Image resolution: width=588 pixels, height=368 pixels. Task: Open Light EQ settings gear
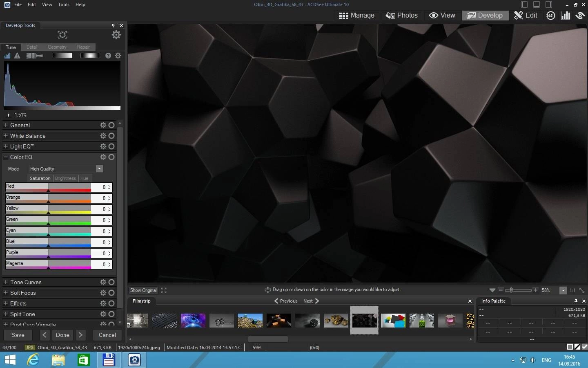coord(103,146)
